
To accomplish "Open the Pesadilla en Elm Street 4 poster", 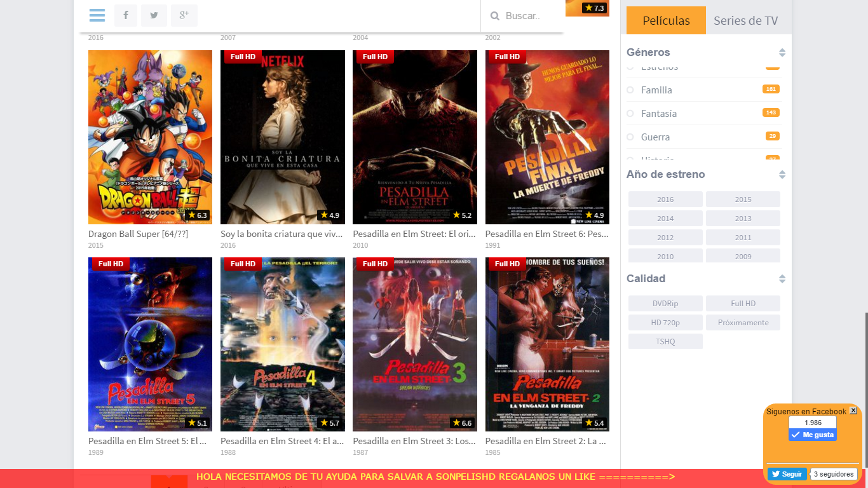I will 283,344.
